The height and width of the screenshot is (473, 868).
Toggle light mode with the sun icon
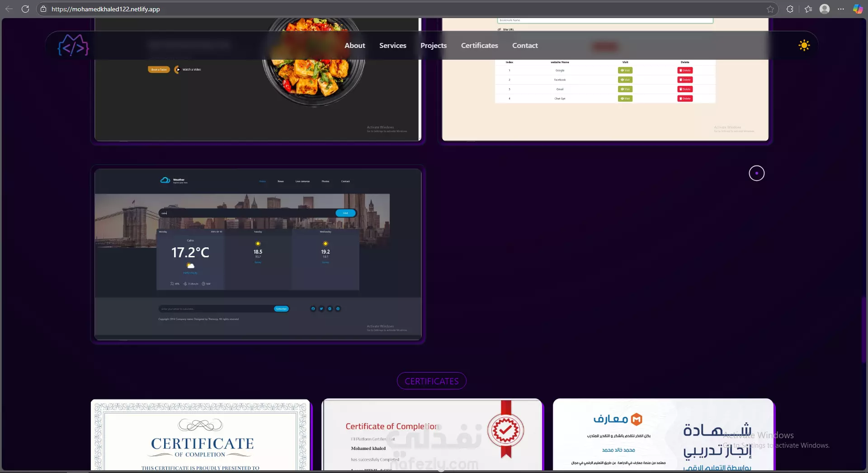804,45
